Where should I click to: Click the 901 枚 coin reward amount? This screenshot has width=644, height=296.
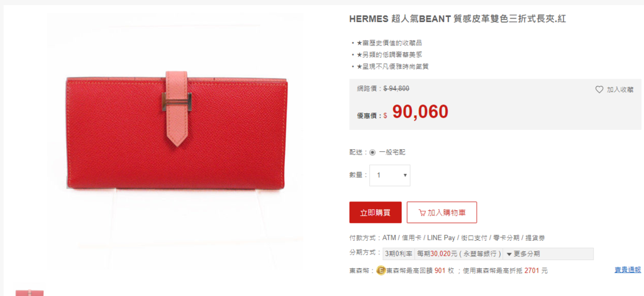444,271
